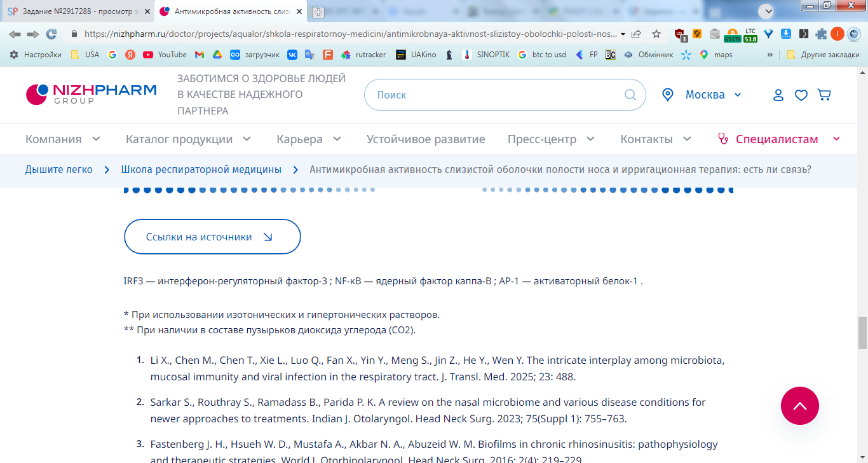868x463 pixels.
Task: Close the Антимикробная активность tab
Action: 299,11
